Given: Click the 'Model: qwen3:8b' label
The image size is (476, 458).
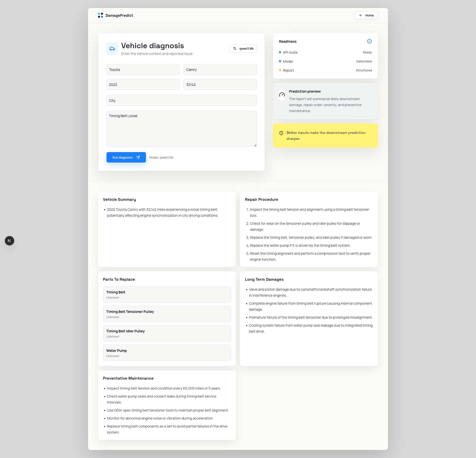Looking at the screenshot, I should 161,158.
